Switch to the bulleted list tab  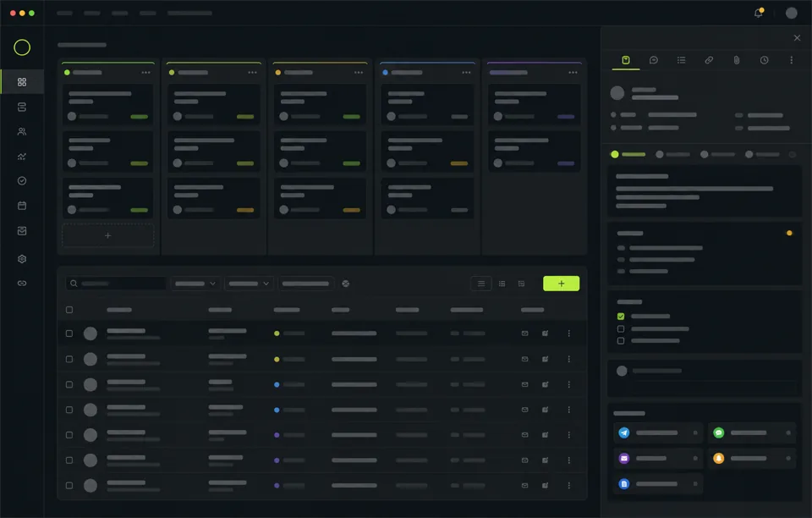pyautogui.click(x=682, y=60)
